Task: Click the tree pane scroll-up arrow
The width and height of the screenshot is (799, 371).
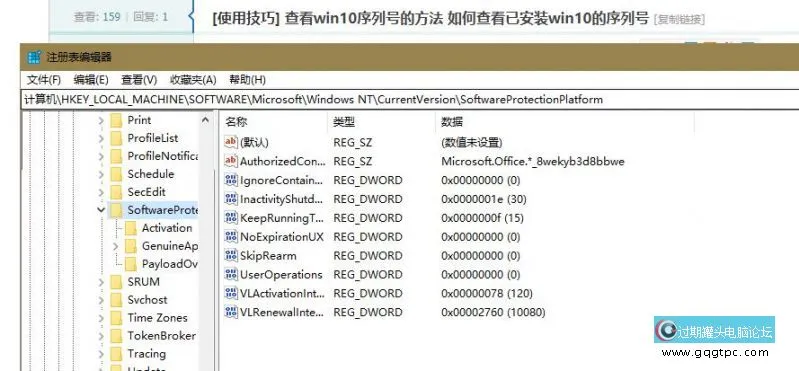Action: click(x=205, y=120)
